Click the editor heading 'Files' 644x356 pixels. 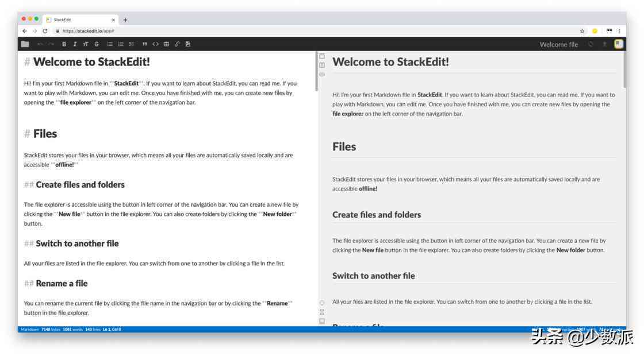click(45, 134)
